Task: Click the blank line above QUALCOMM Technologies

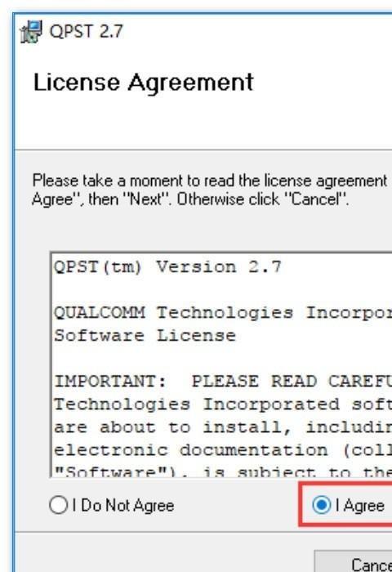Action: pyautogui.click(x=223, y=290)
